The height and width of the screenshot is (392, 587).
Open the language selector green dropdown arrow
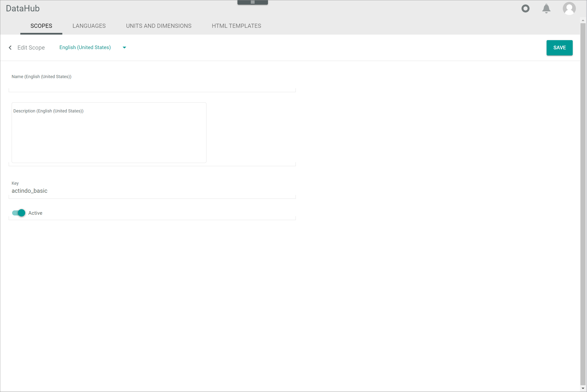tap(124, 48)
